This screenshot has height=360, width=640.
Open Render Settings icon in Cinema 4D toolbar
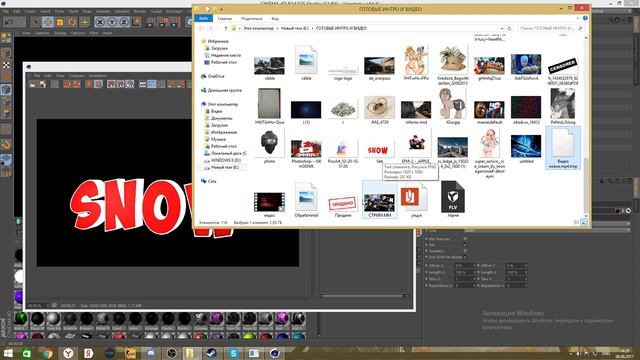pyautogui.click(x=176, y=22)
